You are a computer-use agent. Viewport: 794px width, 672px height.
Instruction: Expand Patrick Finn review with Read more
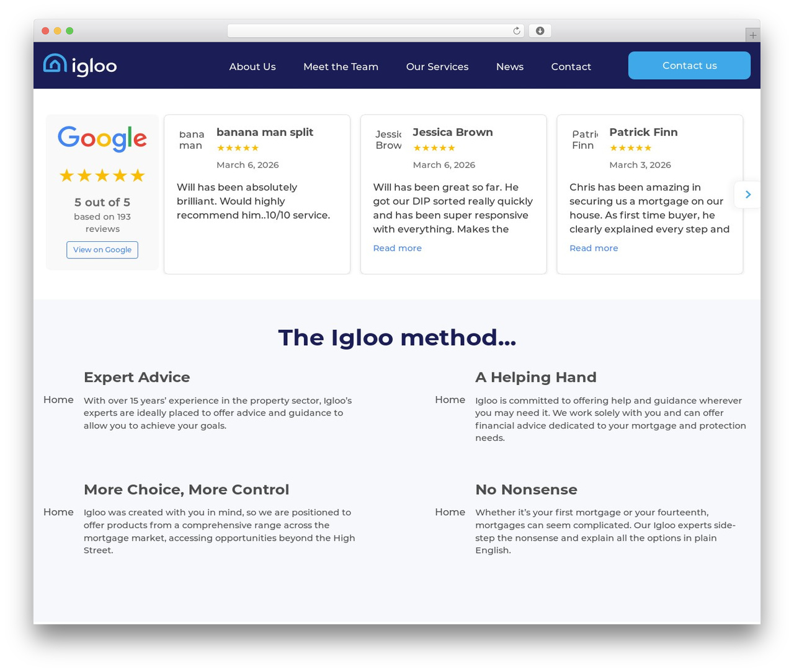point(594,248)
